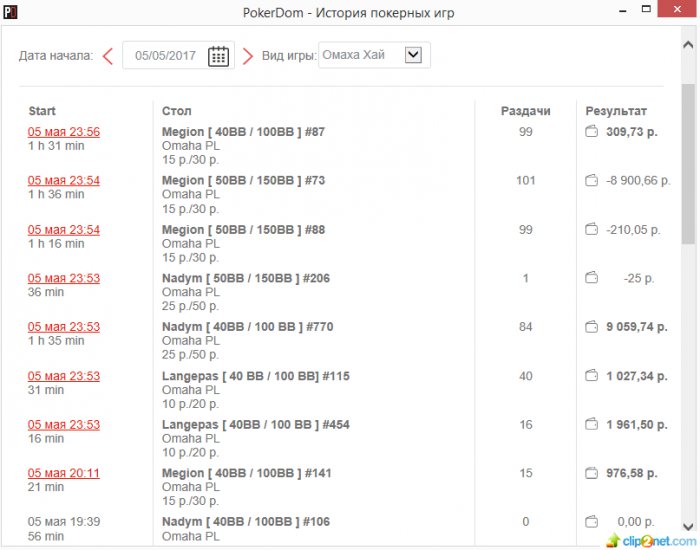Maximize the PokerDom window
The width and height of the screenshot is (700, 550).
pos(646,9)
